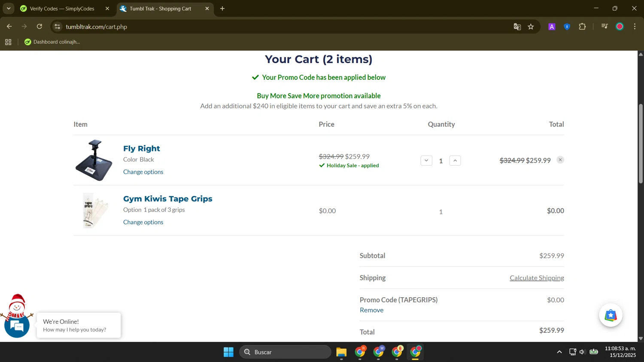Open the live chat bubble icon
The image size is (644, 362).
pos(17,326)
